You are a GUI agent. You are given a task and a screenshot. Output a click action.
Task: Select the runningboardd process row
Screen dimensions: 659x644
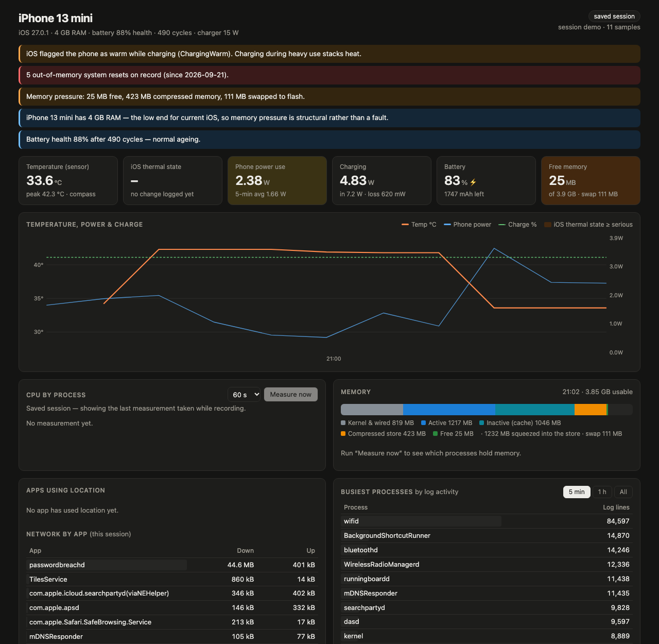point(487,579)
